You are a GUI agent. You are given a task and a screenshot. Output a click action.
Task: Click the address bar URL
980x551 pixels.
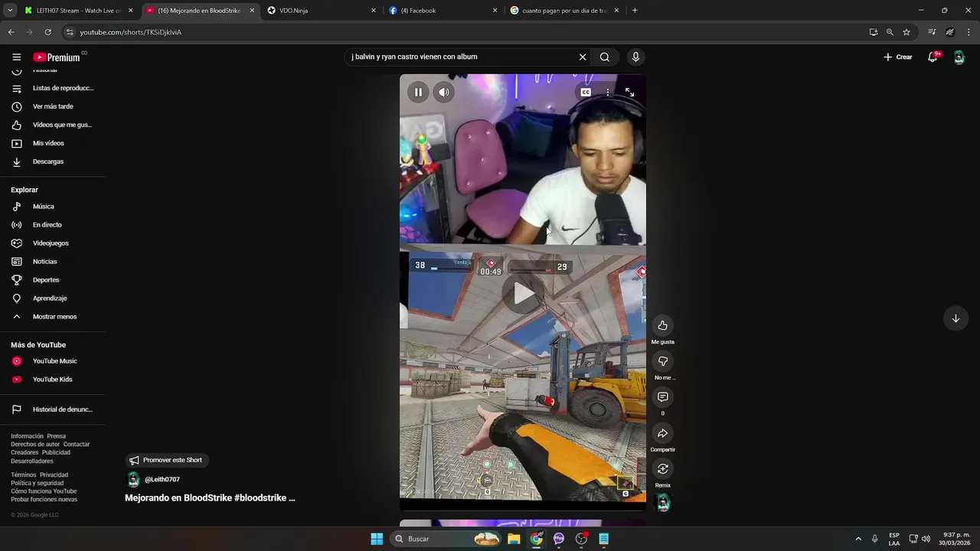click(x=131, y=32)
